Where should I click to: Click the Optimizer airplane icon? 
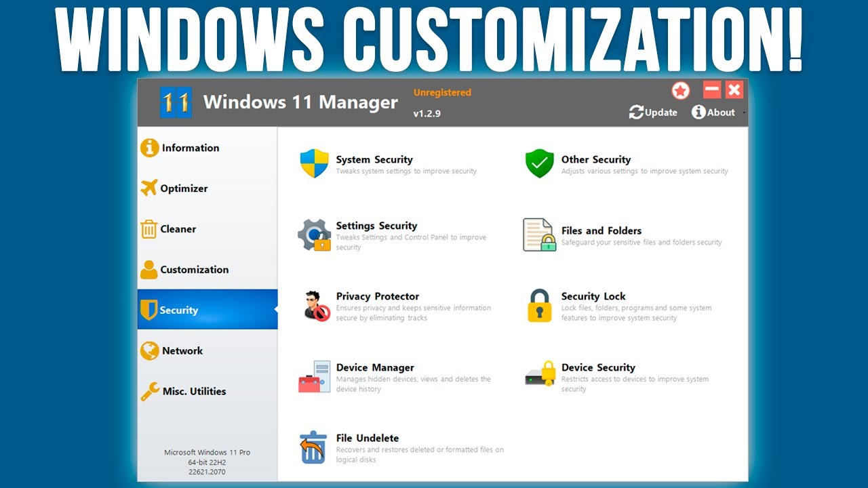pos(149,188)
